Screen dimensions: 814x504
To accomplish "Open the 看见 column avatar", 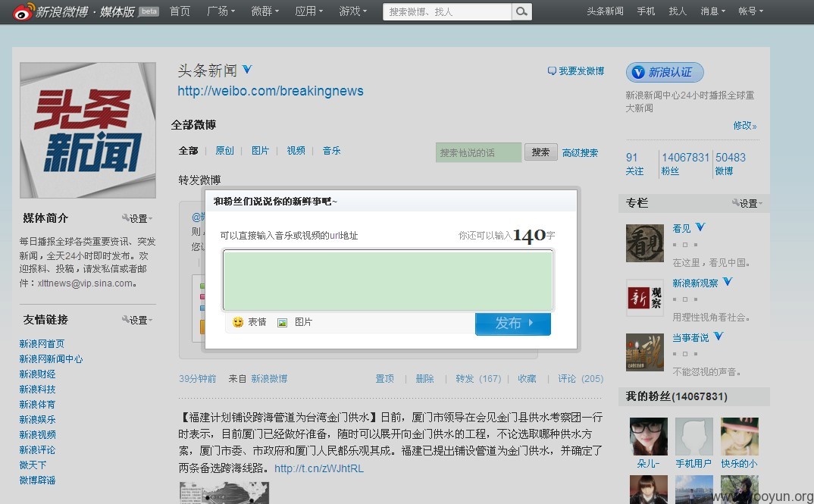I will click(645, 243).
